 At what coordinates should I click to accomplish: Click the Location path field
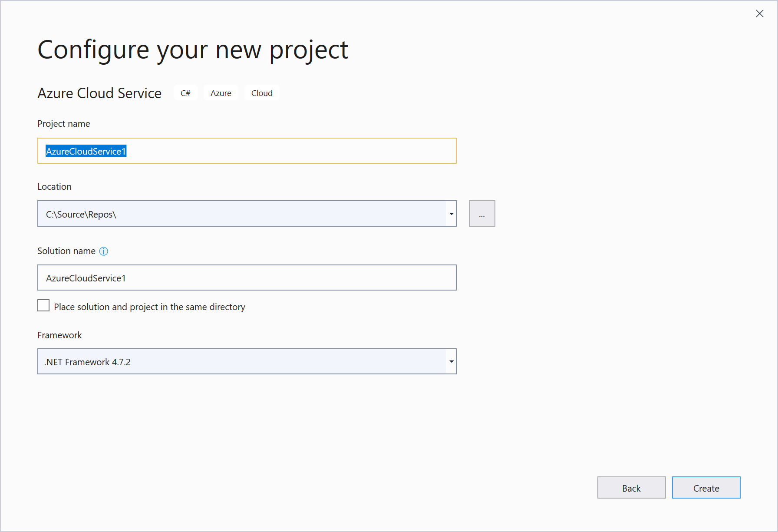click(x=243, y=213)
